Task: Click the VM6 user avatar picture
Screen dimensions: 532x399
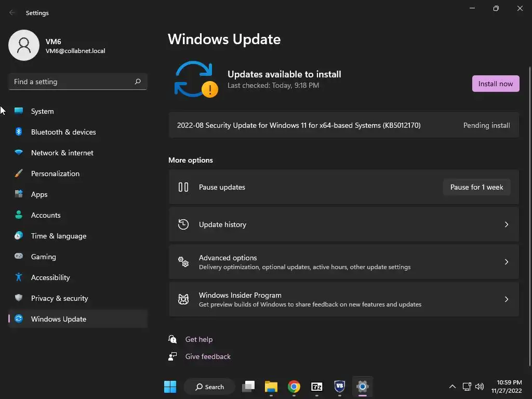Action: [x=24, y=45]
